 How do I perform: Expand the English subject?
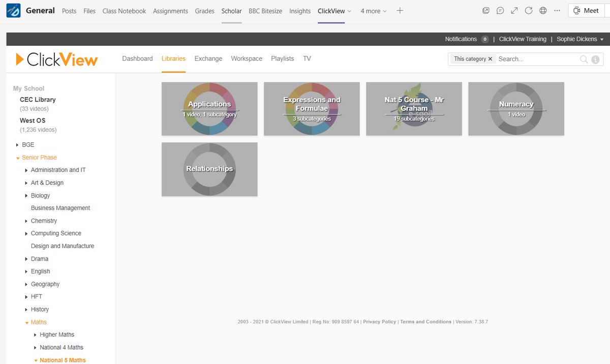(26, 271)
